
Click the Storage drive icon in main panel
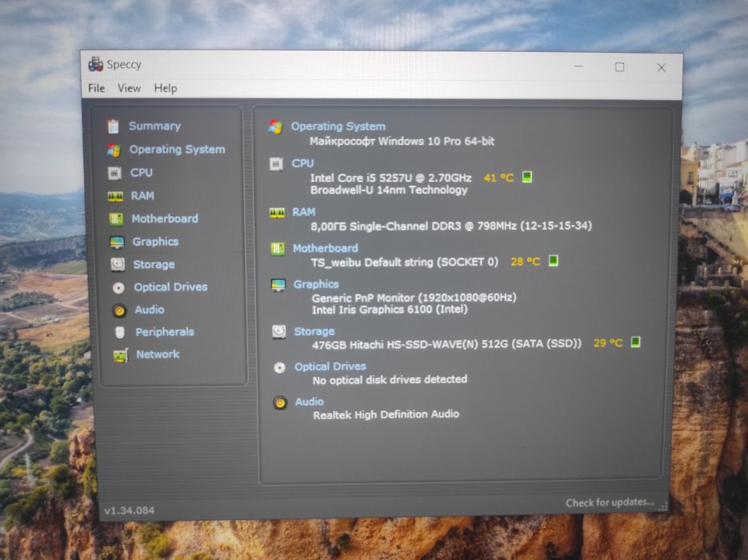278,331
